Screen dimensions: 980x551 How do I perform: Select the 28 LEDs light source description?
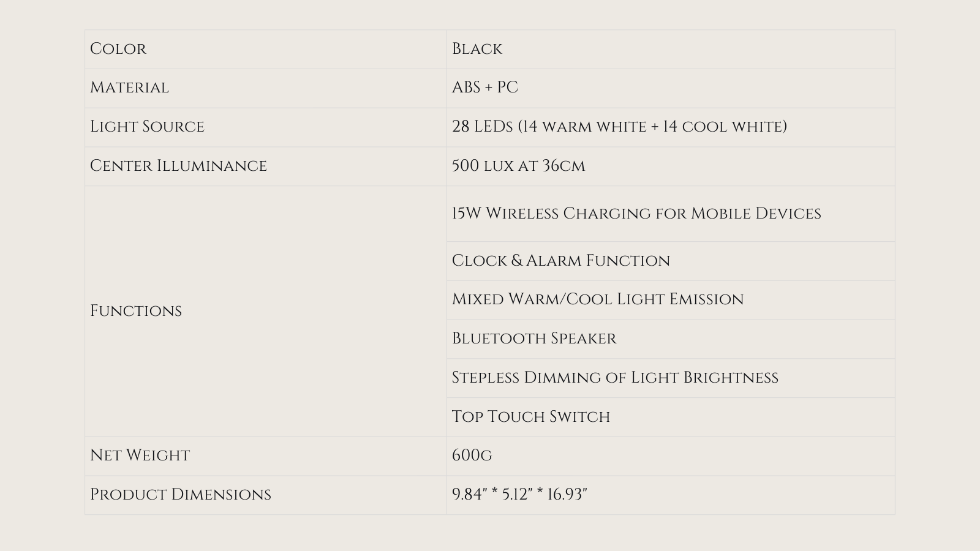coord(619,127)
